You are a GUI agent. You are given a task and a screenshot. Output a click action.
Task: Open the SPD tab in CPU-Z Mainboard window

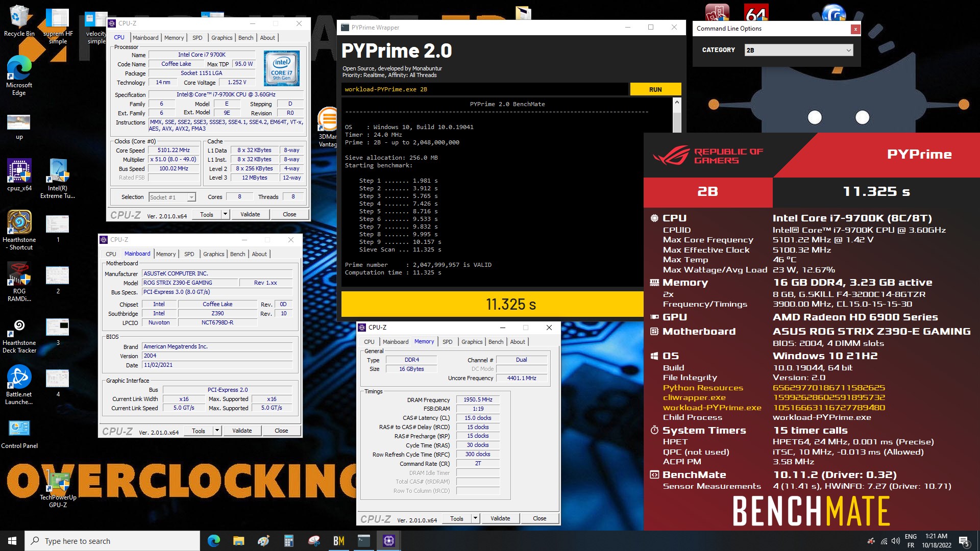point(189,254)
